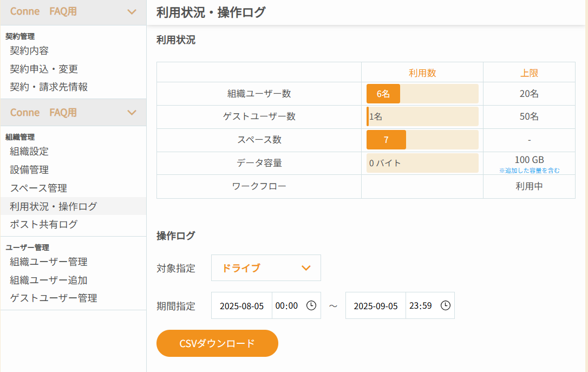
Task: Click the start time clock icon
Action: pyautogui.click(x=311, y=305)
